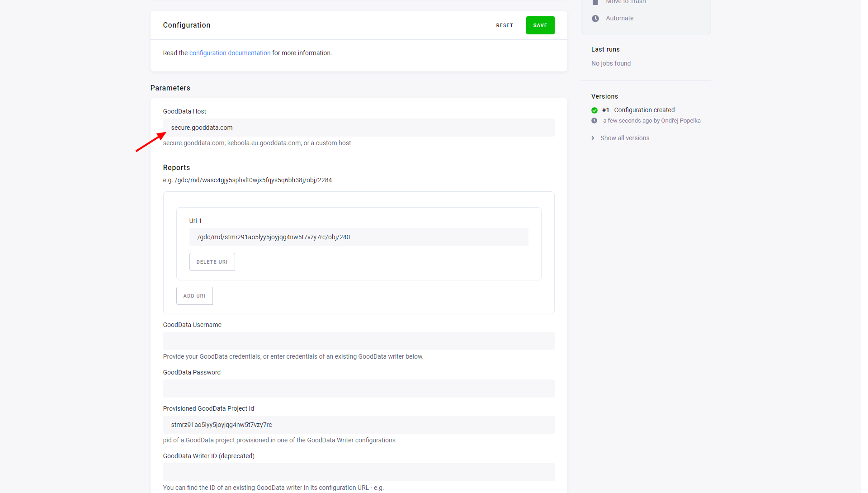Click the Uri 1 input field
868x493 pixels.
(x=359, y=237)
